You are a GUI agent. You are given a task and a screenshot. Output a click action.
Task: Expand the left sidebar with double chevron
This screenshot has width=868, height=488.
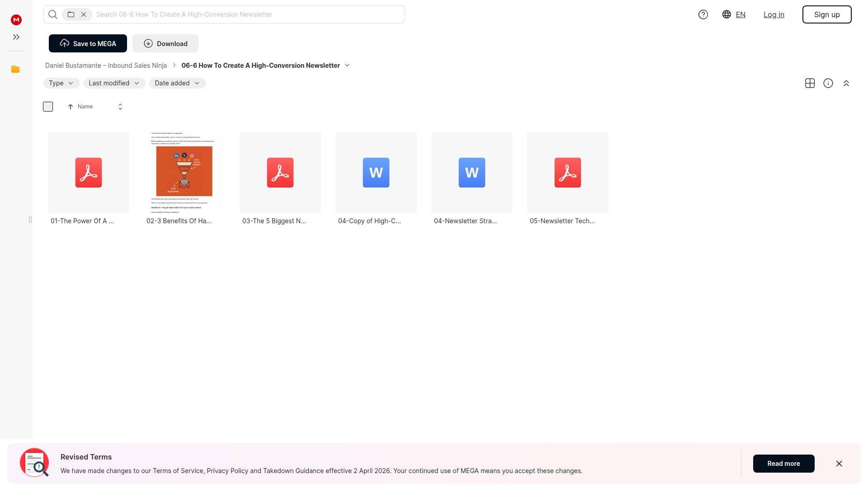pyautogui.click(x=16, y=37)
